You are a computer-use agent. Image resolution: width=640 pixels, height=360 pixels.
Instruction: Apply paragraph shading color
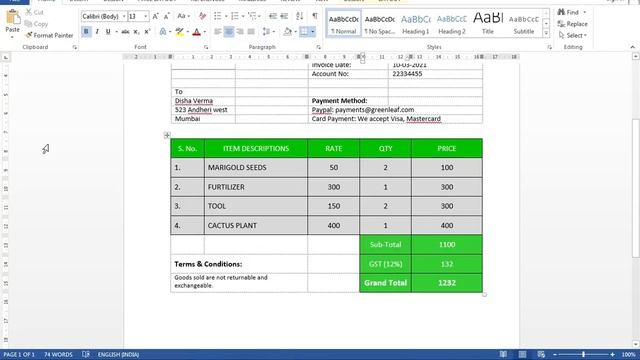click(x=287, y=31)
